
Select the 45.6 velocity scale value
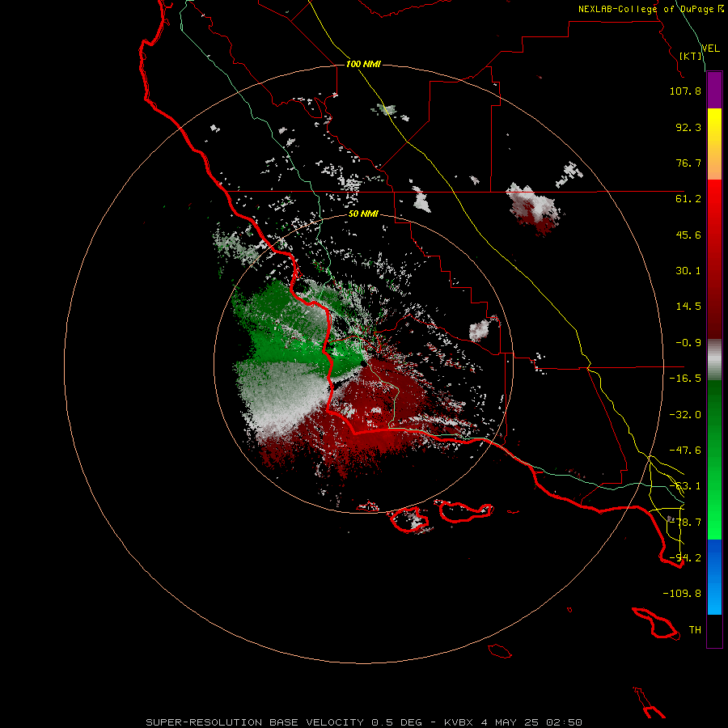click(688, 235)
